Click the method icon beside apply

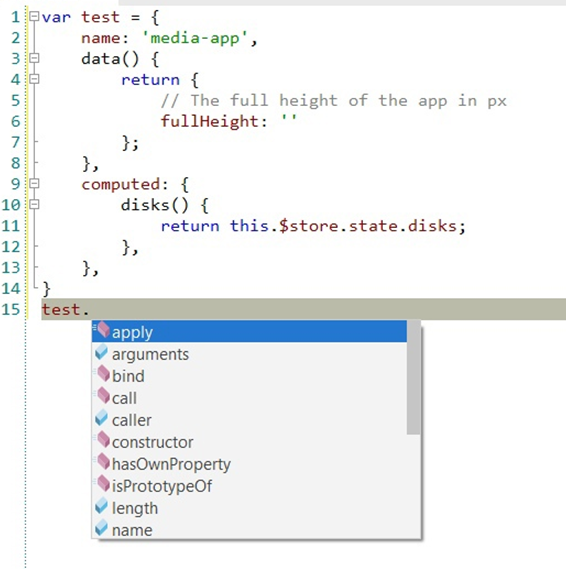click(103, 329)
